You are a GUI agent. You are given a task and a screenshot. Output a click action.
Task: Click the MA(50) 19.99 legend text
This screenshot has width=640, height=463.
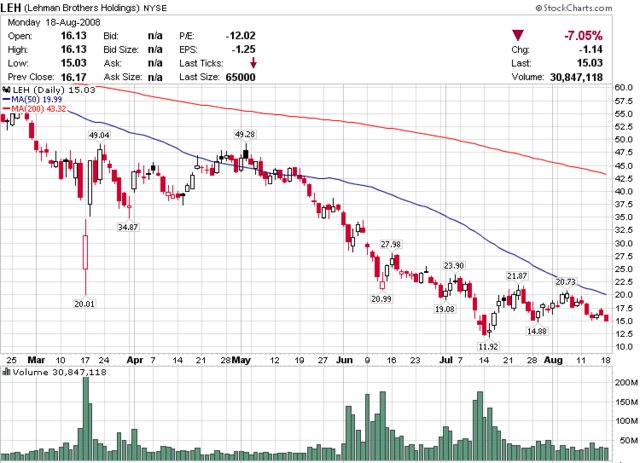coord(37,99)
